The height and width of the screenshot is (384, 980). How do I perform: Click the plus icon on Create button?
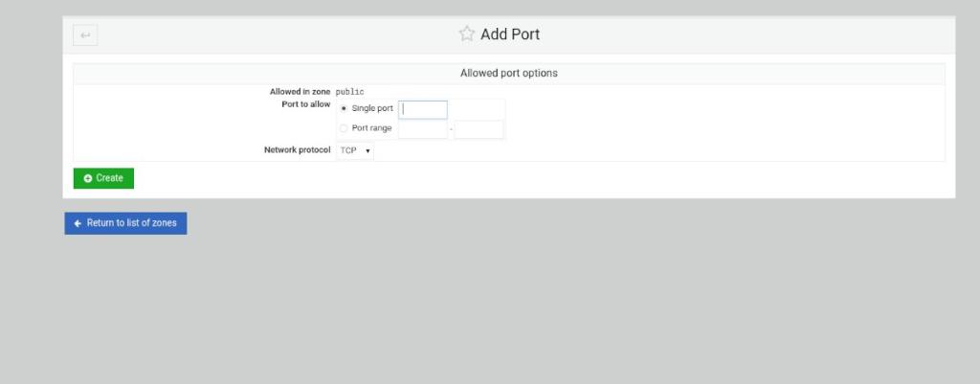click(88, 178)
